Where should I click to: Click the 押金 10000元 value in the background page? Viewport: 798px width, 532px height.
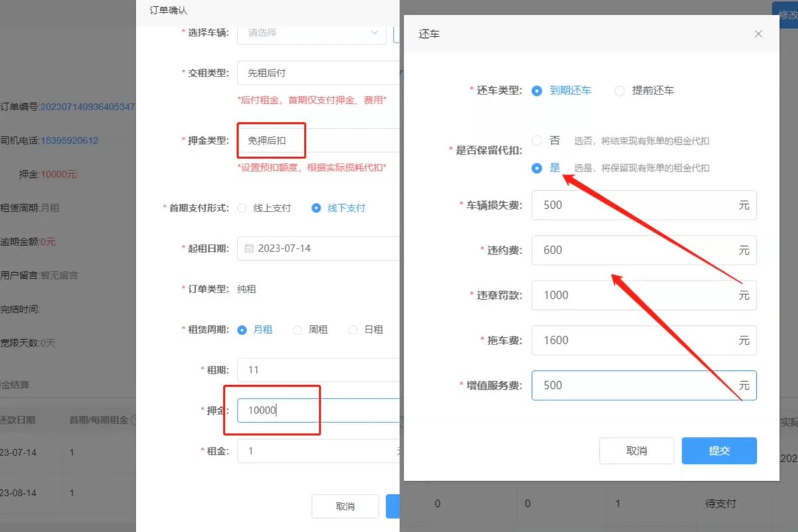click(x=59, y=174)
